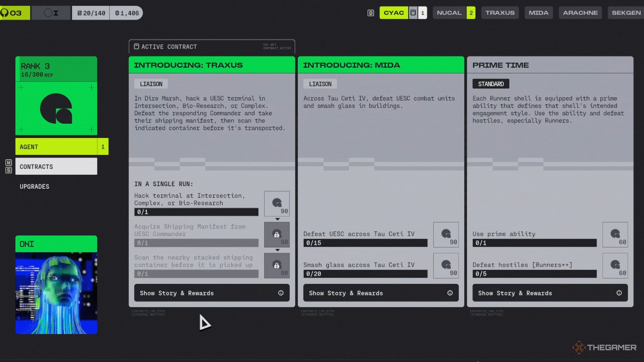This screenshot has width=644, height=362.
Task: Click the Smash glass reward icon
Action: pyautogui.click(x=446, y=265)
